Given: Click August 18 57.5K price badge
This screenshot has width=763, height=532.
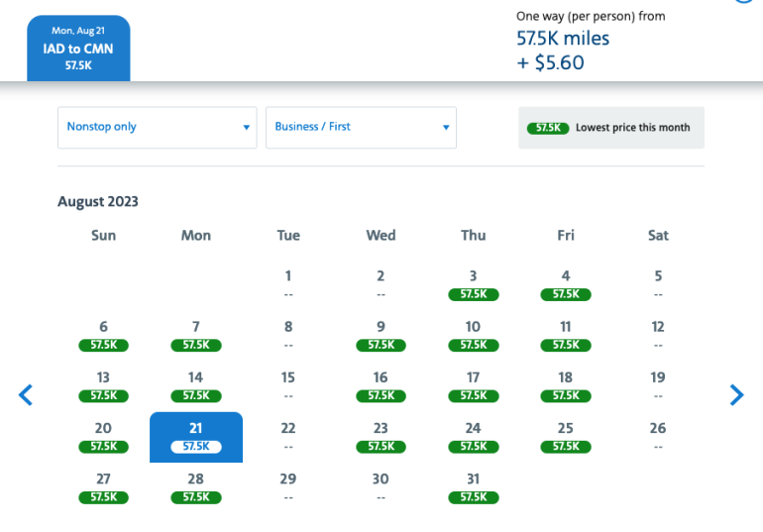Looking at the screenshot, I should [x=565, y=395].
